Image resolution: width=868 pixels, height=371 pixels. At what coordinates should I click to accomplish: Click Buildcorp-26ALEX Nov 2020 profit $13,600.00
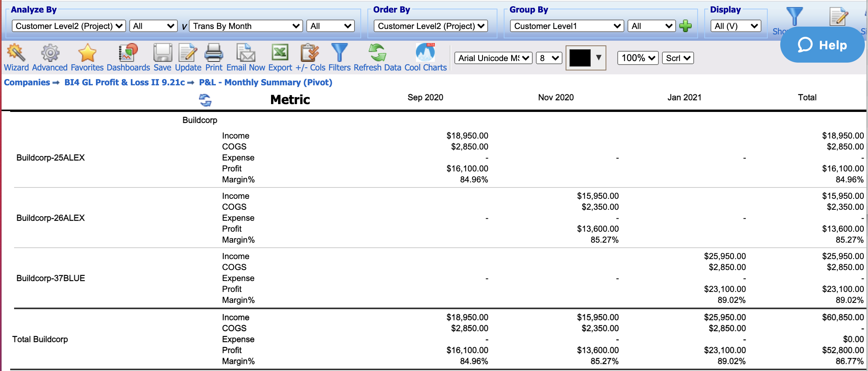[598, 229]
